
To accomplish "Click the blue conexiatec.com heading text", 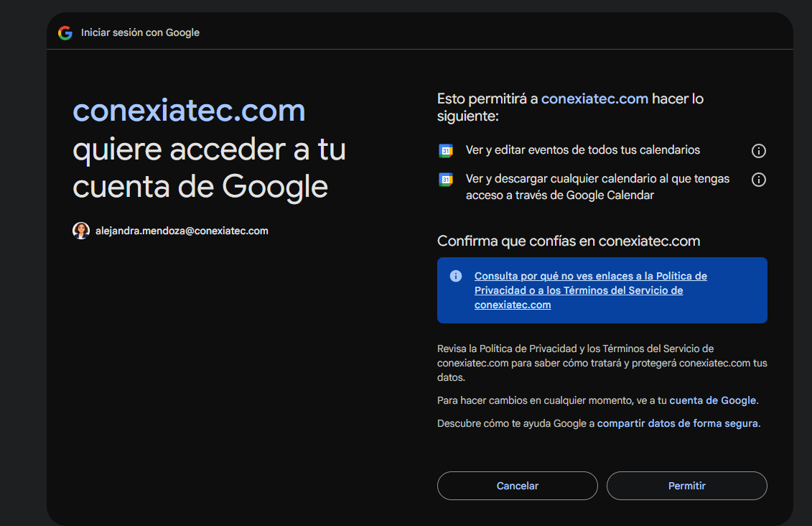I will pos(189,109).
